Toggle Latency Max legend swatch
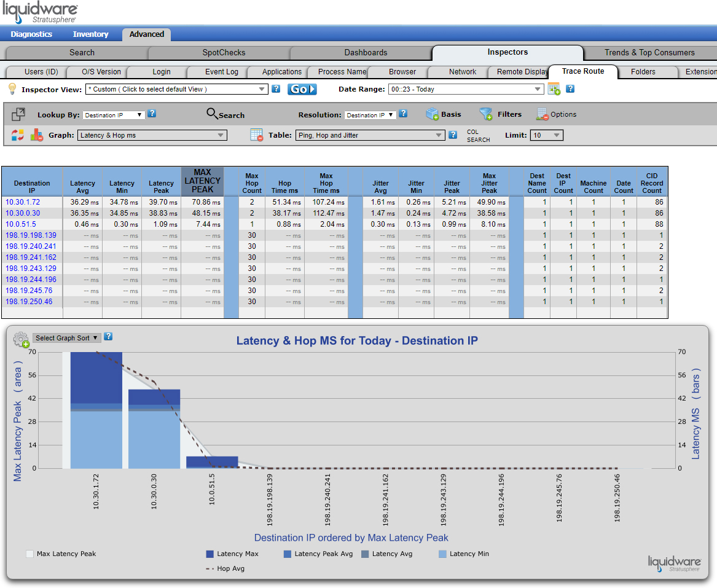 point(210,554)
